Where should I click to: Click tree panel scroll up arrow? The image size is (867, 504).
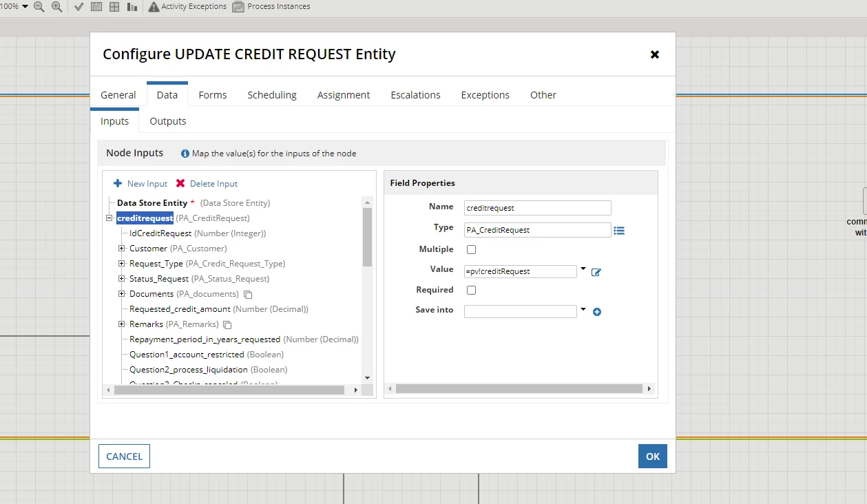click(367, 202)
